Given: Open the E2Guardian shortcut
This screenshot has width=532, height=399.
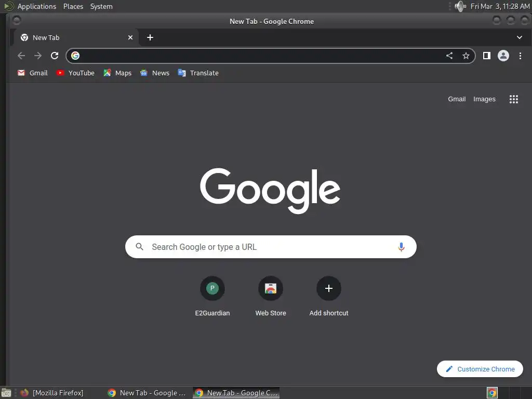Looking at the screenshot, I should [212, 297].
